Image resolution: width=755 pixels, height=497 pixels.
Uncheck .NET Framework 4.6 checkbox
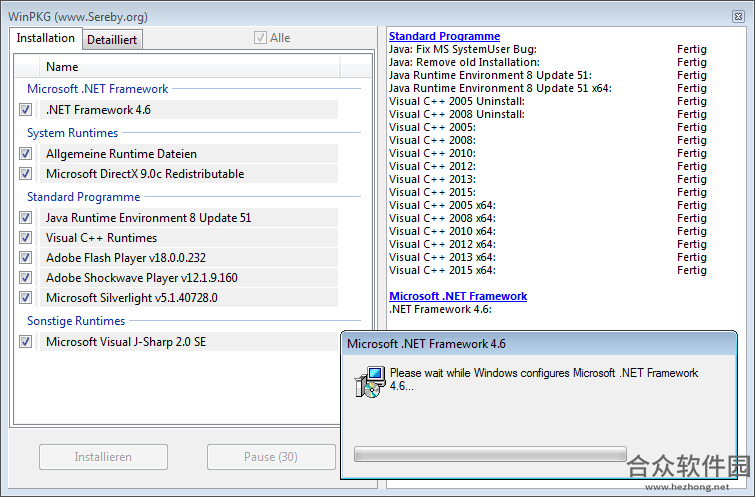tap(26, 110)
